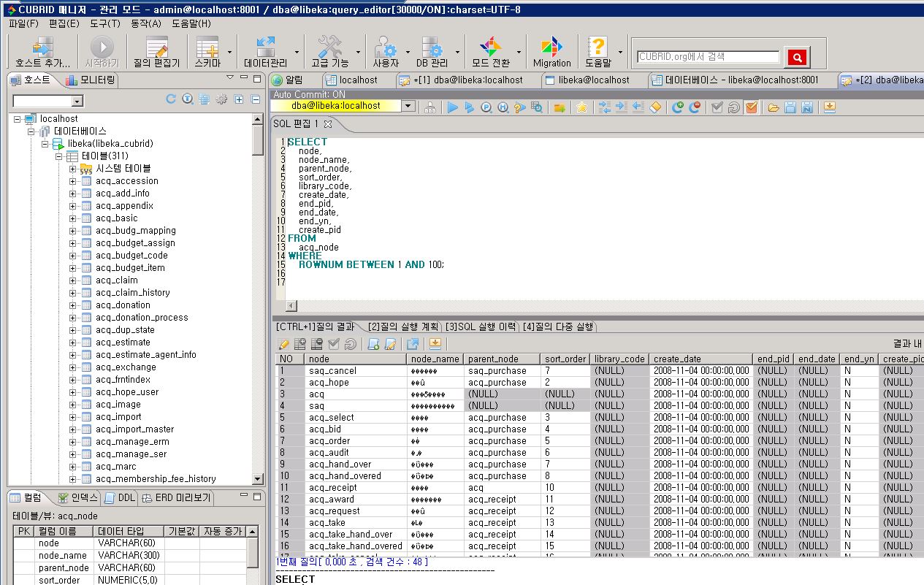The image size is (924, 585).
Task: Click the gear settings icon in the host panel
Action: [221, 99]
